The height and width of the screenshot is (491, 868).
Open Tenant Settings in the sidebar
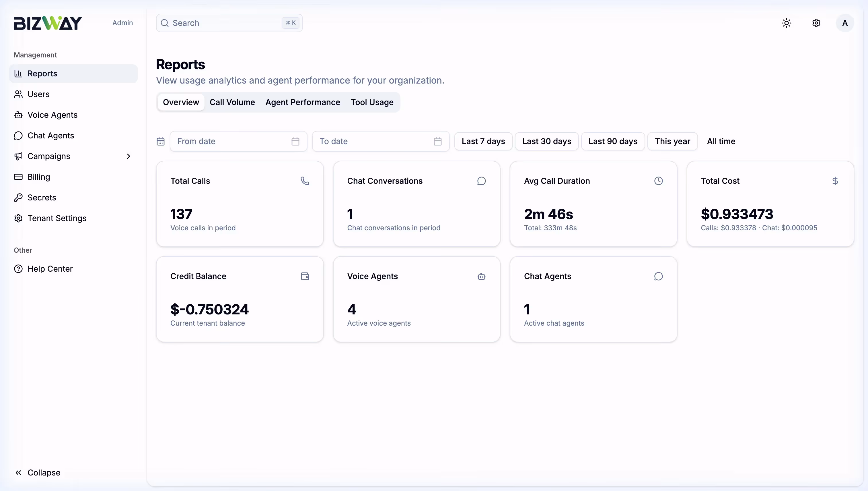73,218
